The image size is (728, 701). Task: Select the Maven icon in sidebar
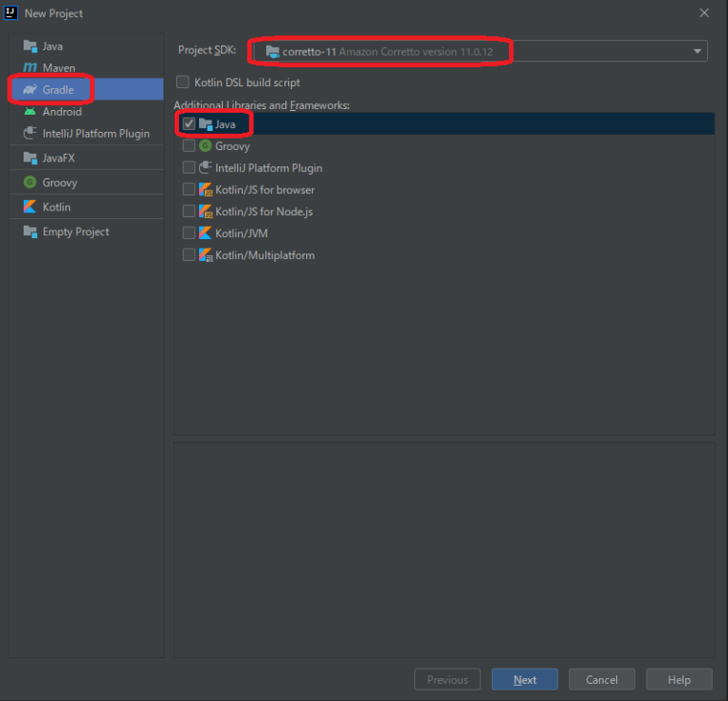click(30, 68)
